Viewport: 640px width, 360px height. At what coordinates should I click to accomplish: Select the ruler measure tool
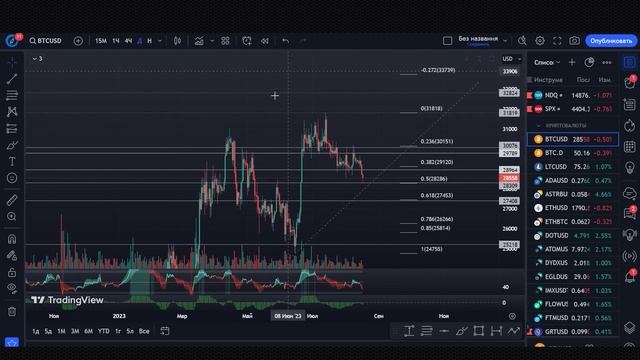point(12,200)
